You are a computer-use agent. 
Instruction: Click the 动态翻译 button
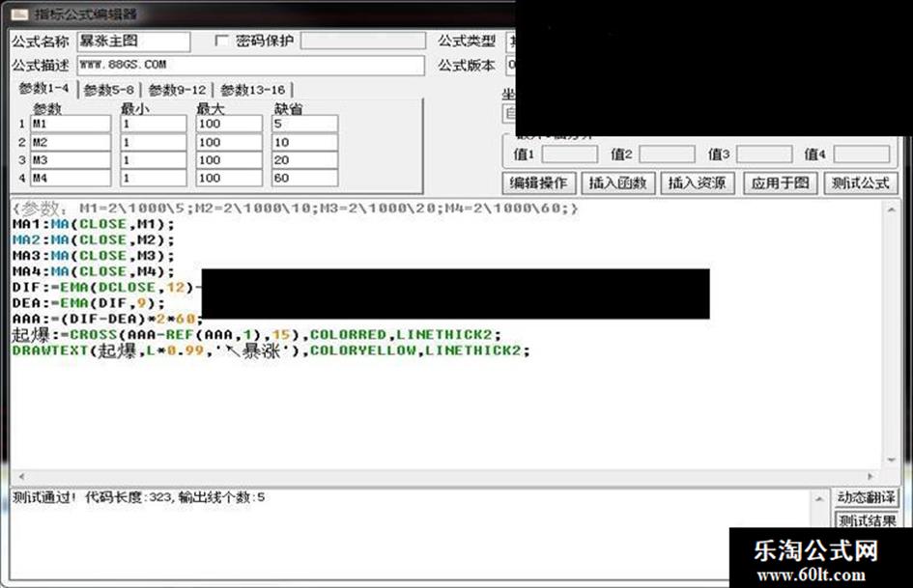(x=867, y=498)
